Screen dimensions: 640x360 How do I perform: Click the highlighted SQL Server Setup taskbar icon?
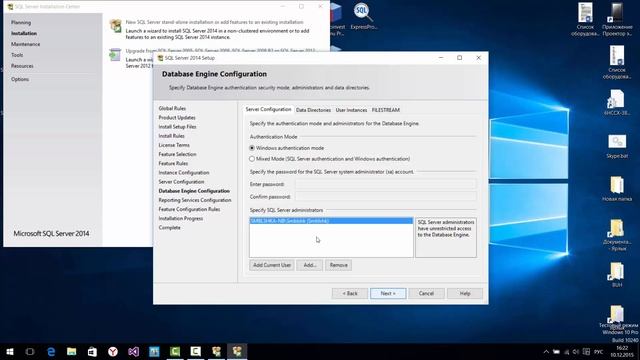tap(237, 351)
